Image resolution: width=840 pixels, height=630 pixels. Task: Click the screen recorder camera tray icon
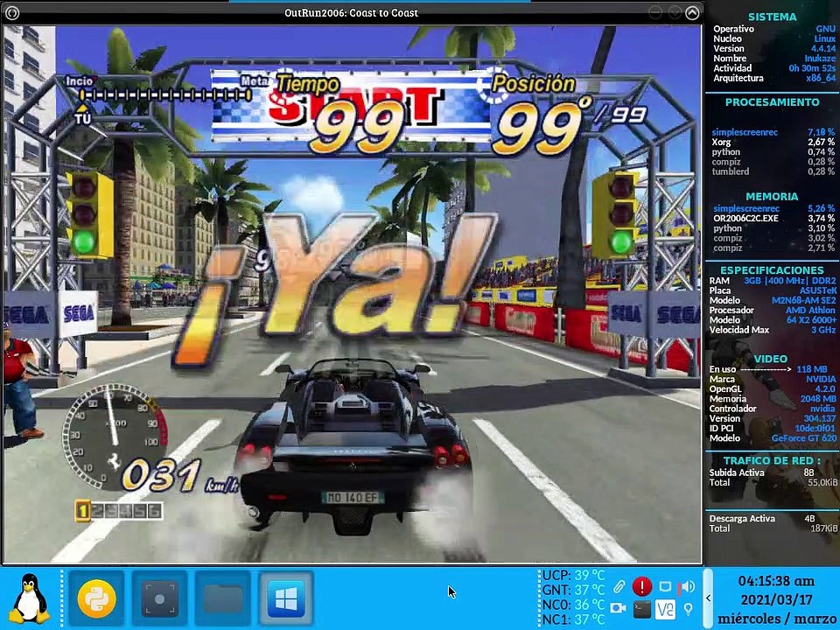tap(619, 609)
